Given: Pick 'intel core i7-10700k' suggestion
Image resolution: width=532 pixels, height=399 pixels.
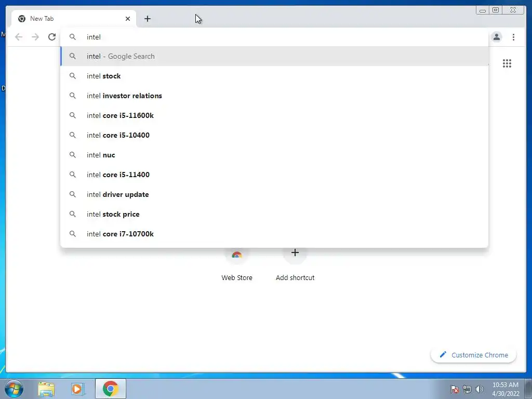Looking at the screenshot, I should [274, 234].
